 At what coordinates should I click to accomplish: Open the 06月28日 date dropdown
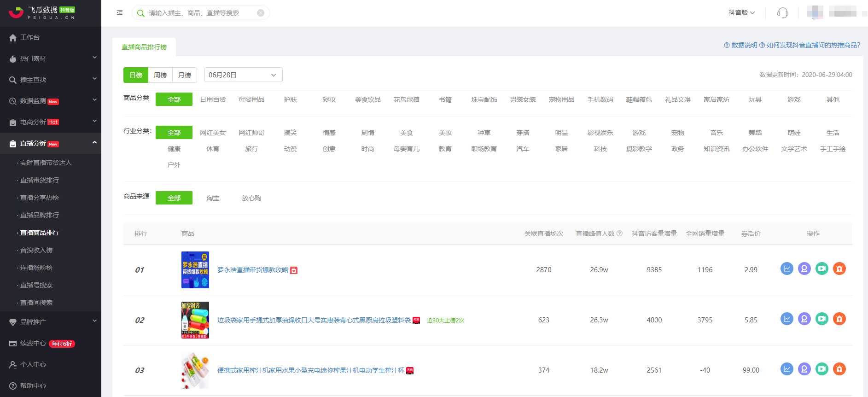click(243, 75)
